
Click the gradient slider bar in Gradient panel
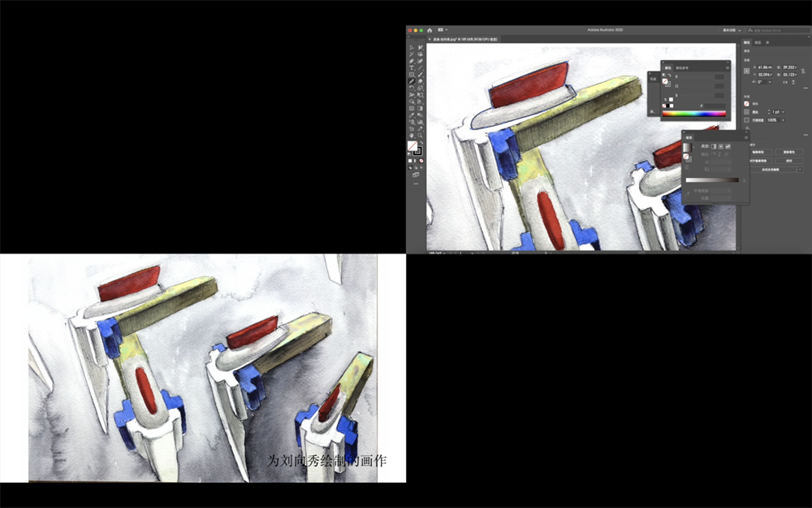[x=713, y=180]
